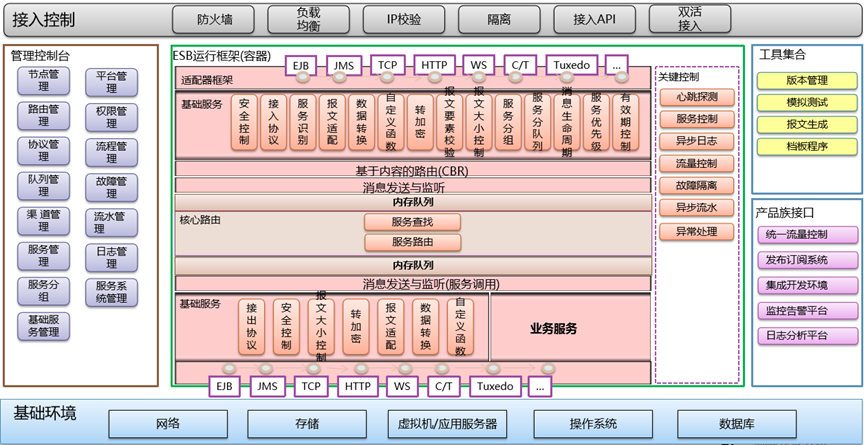This screenshot has height=445, width=864.
Task: Open the 接入API box
Action: pos(595,20)
